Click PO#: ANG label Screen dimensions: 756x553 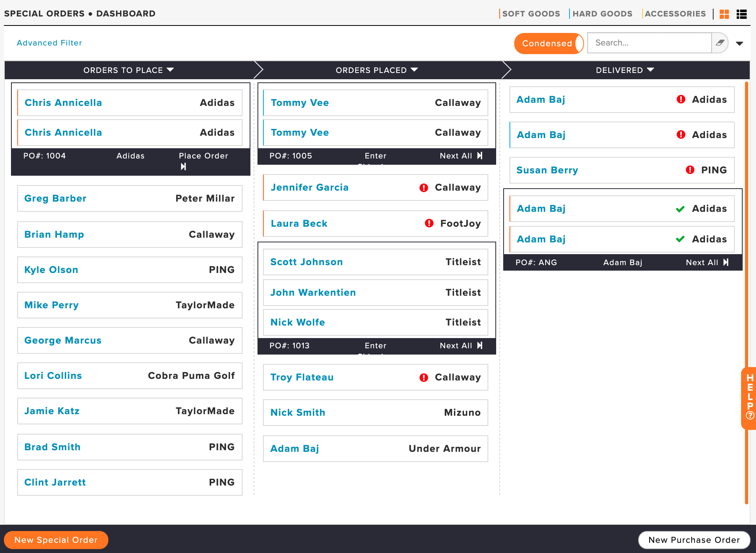tap(536, 262)
